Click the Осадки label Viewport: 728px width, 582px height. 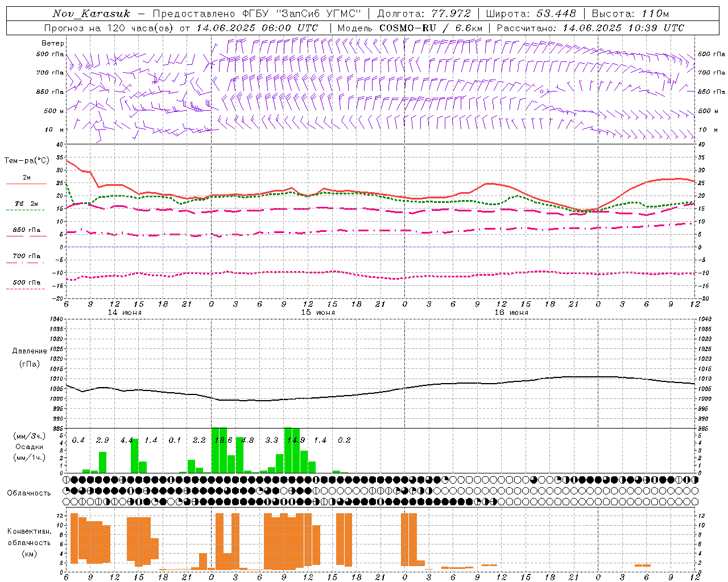(30, 447)
